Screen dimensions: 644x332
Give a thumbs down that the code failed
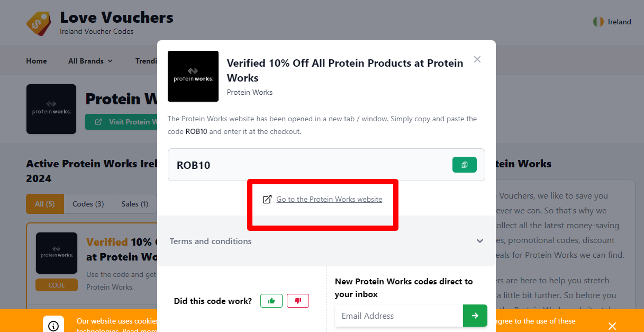pyautogui.click(x=297, y=300)
